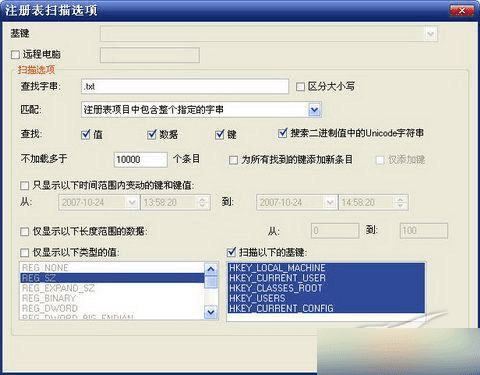Click the 14:58:20 time spinner

(x=400, y=202)
